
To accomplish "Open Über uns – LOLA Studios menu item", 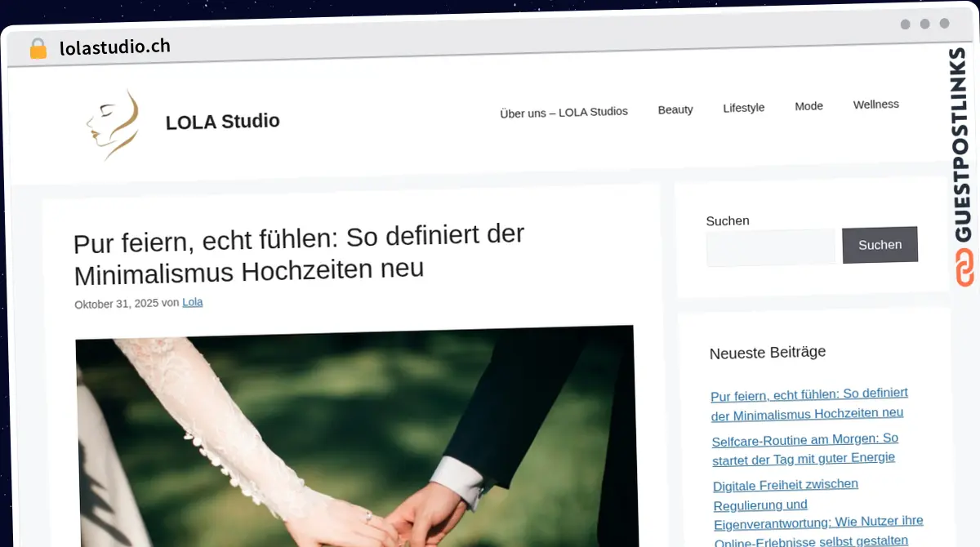I will (x=563, y=112).
